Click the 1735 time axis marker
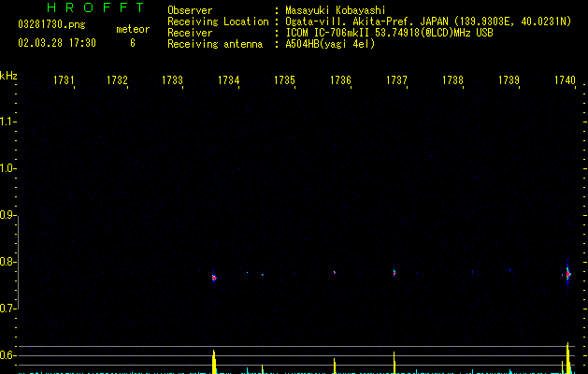The height and width of the screenshot is (374, 588). [284, 80]
